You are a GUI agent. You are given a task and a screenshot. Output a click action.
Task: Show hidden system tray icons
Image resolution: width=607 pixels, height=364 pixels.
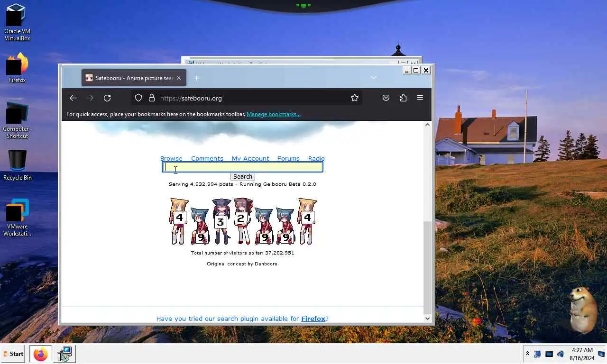tap(527, 354)
